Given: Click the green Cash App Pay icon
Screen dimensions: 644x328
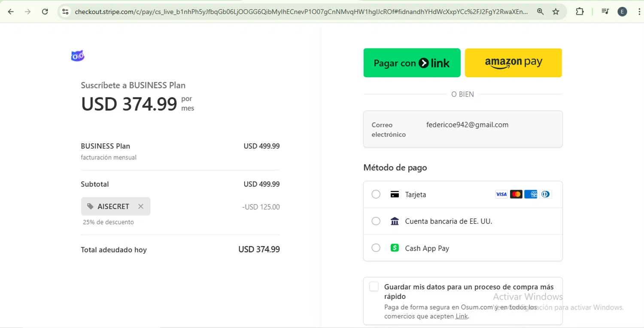Looking at the screenshot, I should (395, 248).
